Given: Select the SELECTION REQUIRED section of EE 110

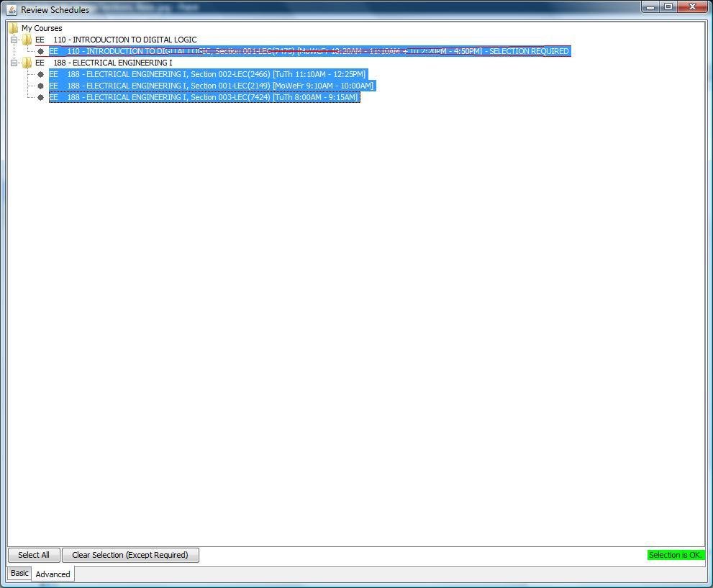Looking at the screenshot, I should click(x=309, y=51).
